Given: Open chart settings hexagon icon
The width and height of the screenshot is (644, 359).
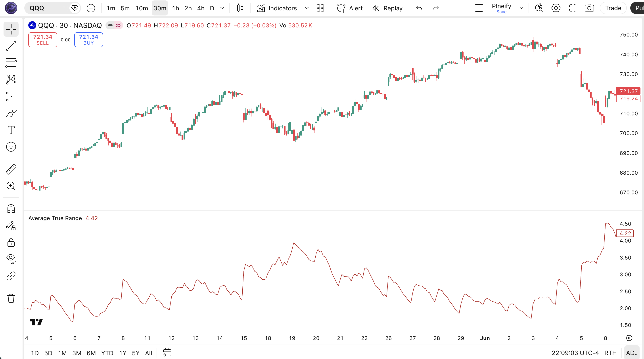Looking at the screenshot, I should pyautogui.click(x=556, y=8).
